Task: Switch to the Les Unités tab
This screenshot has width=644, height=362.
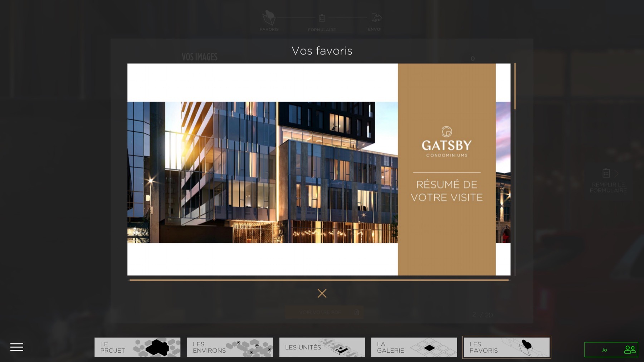Action: click(322, 347)
